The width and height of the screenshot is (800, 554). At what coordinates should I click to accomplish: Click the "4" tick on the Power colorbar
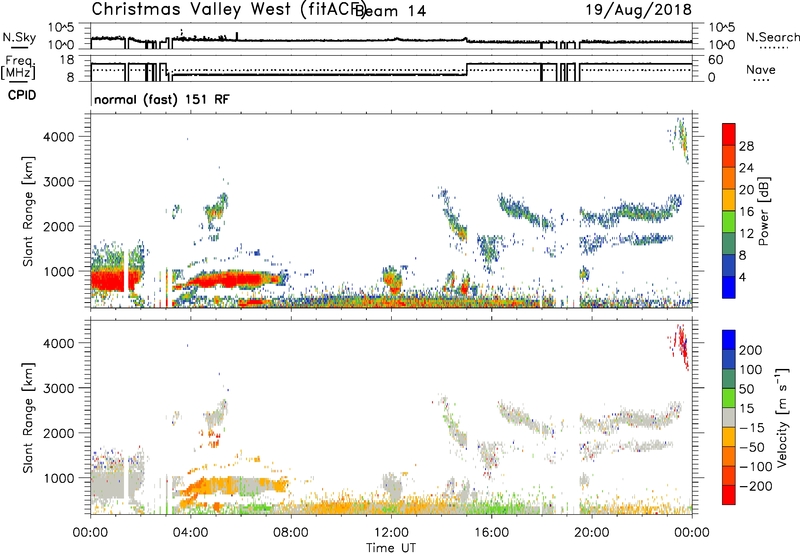743,278
